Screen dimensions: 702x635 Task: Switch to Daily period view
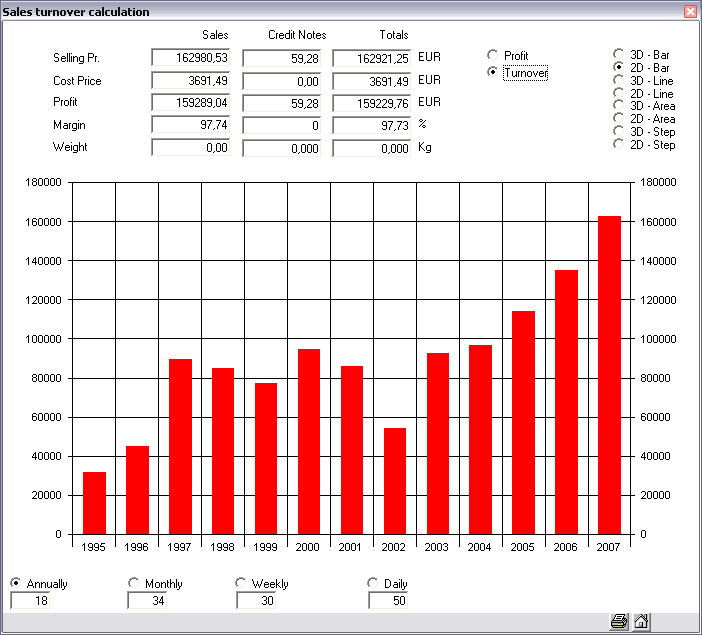point(374,583)
